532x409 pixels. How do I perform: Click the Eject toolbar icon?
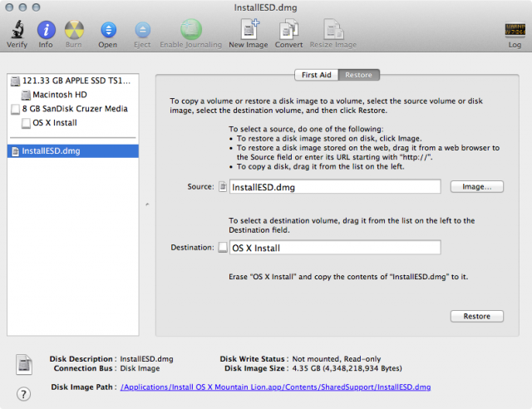142,30
